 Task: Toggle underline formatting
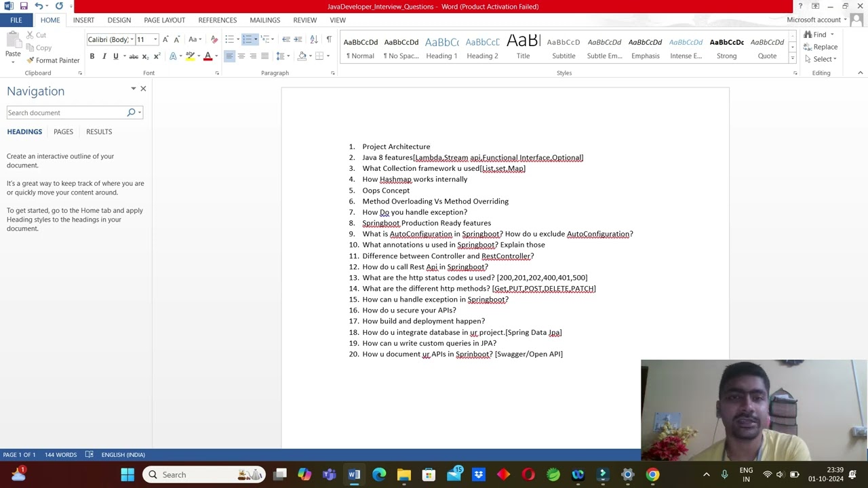click(115, 56)
